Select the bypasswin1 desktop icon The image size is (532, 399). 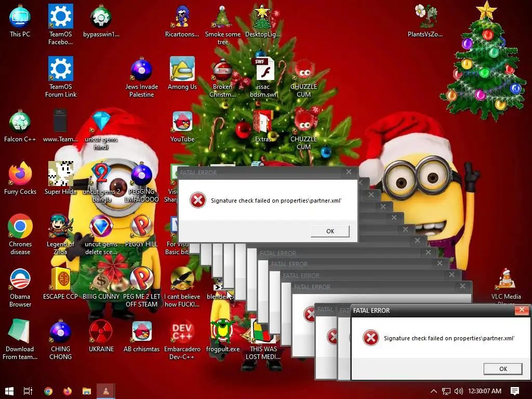pyautogui.click(x=101, y=17)
